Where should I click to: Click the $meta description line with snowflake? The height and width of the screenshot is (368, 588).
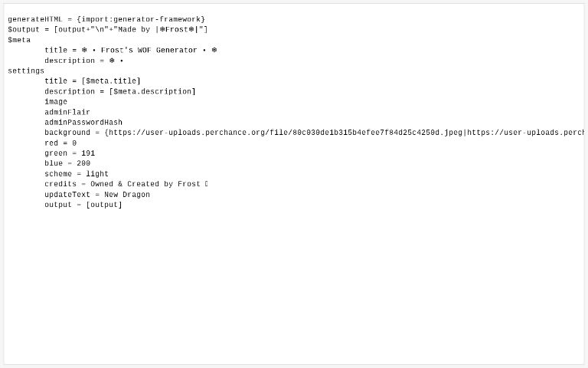84,61
